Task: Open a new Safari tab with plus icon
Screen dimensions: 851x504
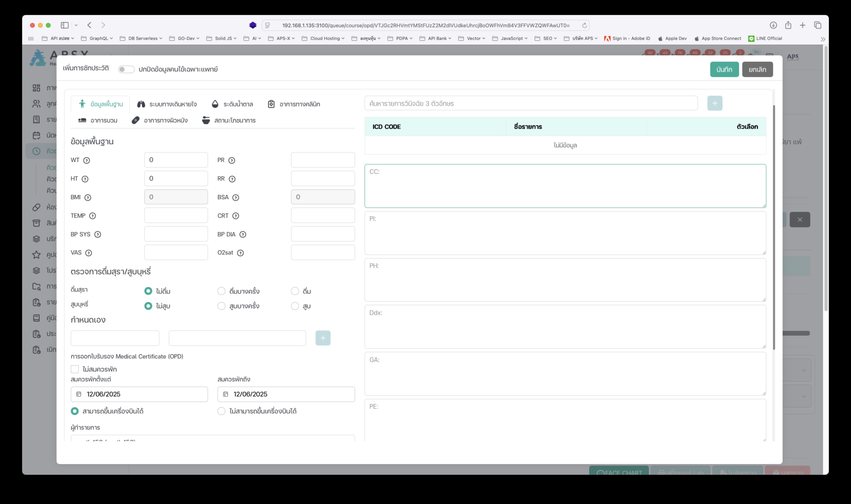Action: (x=802, y=25)
